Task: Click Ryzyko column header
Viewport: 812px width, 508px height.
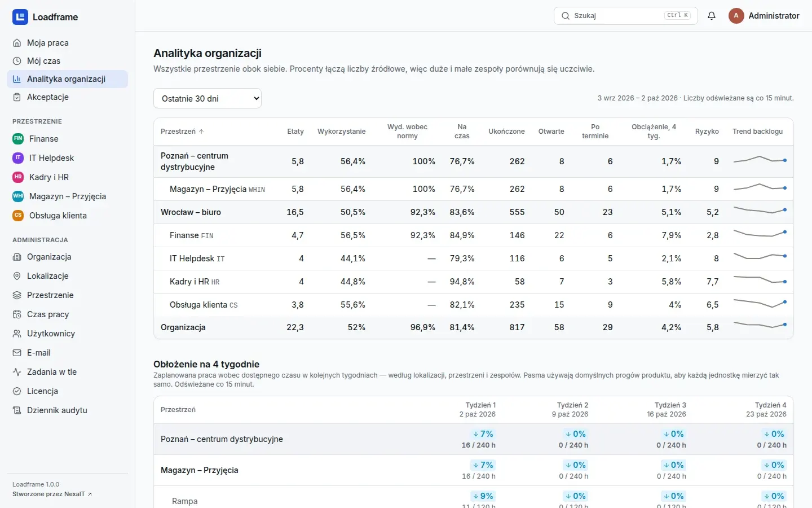Action: tap(707, 132)
